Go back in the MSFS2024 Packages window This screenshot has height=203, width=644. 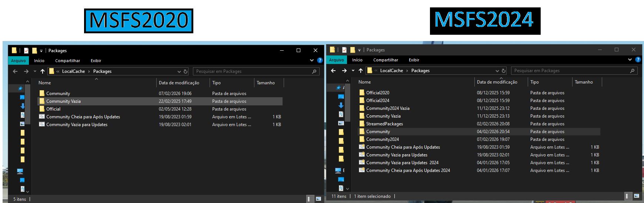[333, 71]
